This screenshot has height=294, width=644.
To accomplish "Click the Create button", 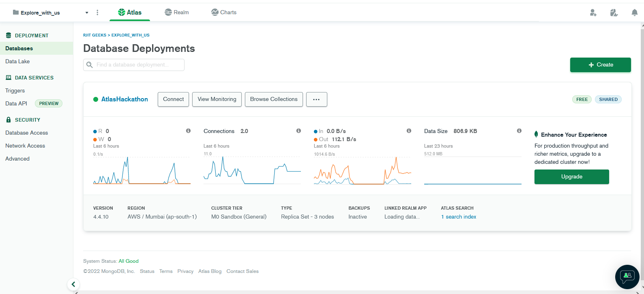I will pyautogui.click(x=601, y=65).
